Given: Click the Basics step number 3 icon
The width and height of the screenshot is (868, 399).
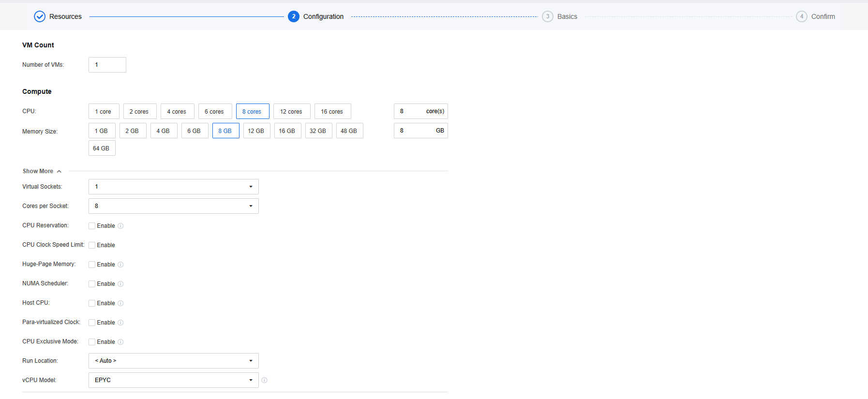Looking at the screenshot, I should click(548, 16).
